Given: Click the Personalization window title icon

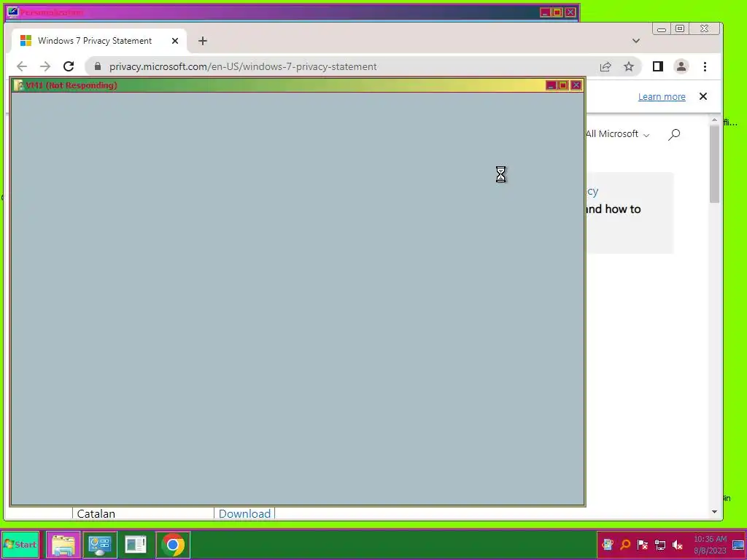Looking at the screenshot, I should [12, 12].
